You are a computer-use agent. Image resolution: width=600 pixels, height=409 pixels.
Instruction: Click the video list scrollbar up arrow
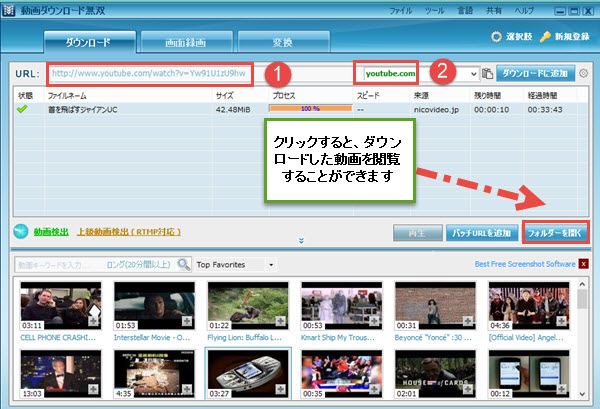(x=582, y=284)
